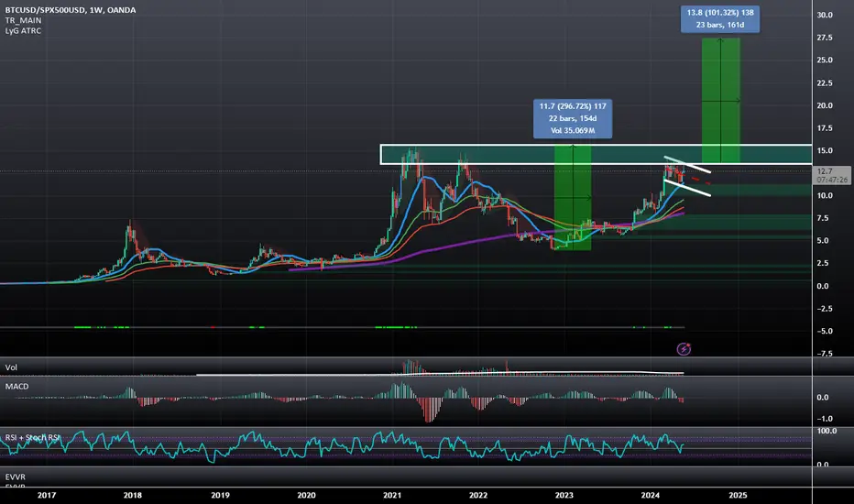Click the 100.0 RSI axis label
854x504 pixels.
pyautogui.click(x=827, y=431)
